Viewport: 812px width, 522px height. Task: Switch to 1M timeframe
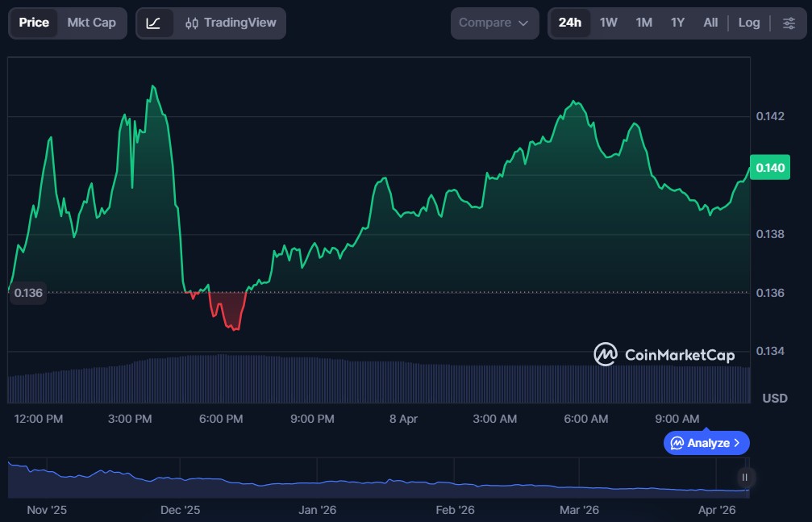point(643,23)
